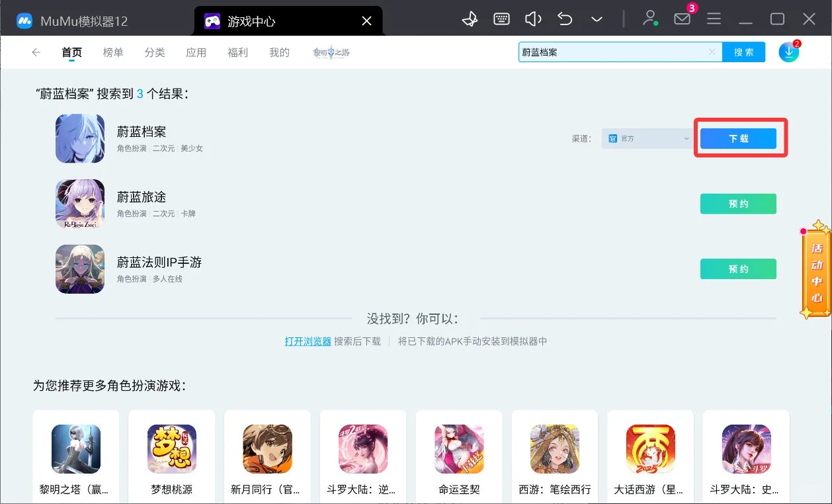The image size is (832, 504).
Task: Click the 斗罗大陆：逆 game icon
Action: (363, 449)
